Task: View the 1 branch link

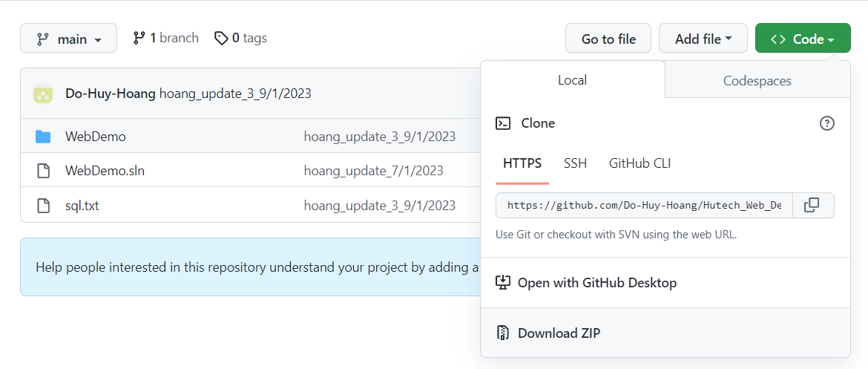Action: pyautogui.click(x=165, y=38)
